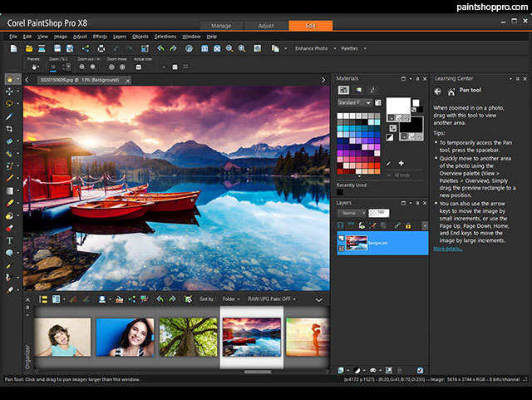Select the Pan tool in the Tools toolbar
The height and width of the screenshot is (400, 532).
click(9, 79)
